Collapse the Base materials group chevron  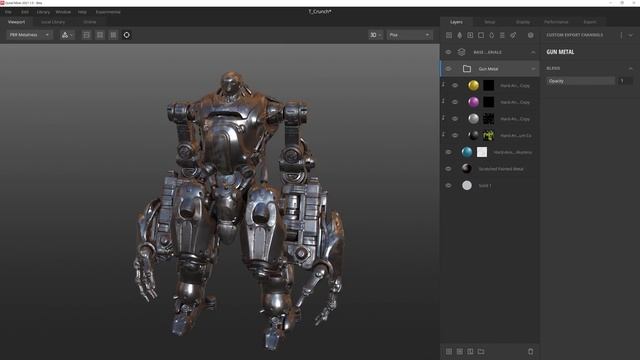click(533, 52)
